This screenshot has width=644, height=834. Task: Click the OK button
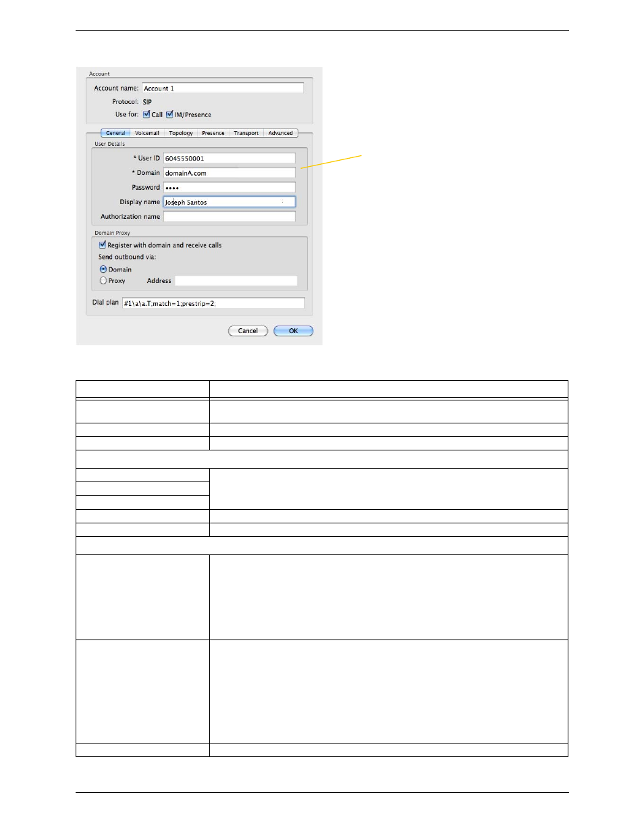click(294, 331)
